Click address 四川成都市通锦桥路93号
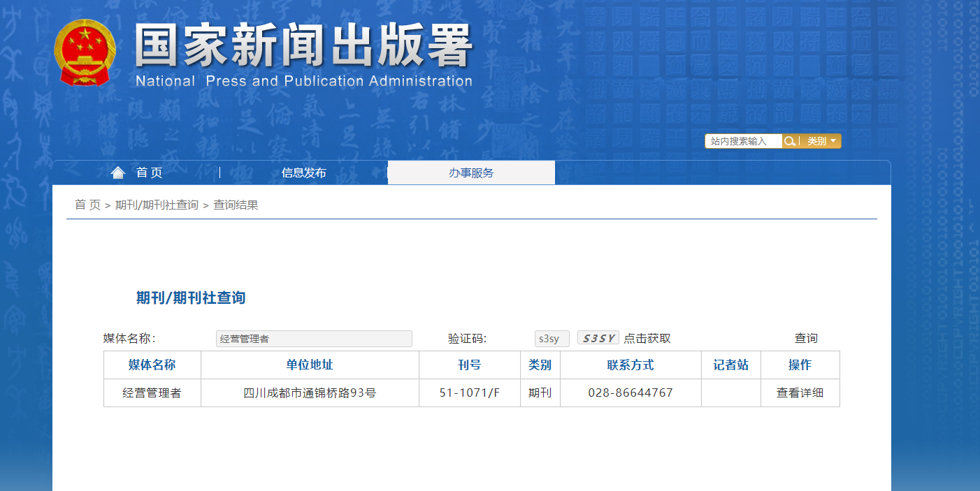980x491 pixels. tap(310, 393)
